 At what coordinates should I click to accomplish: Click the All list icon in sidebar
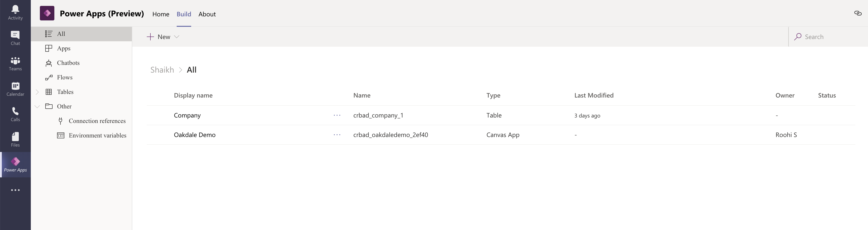click(x=48, y=34)
